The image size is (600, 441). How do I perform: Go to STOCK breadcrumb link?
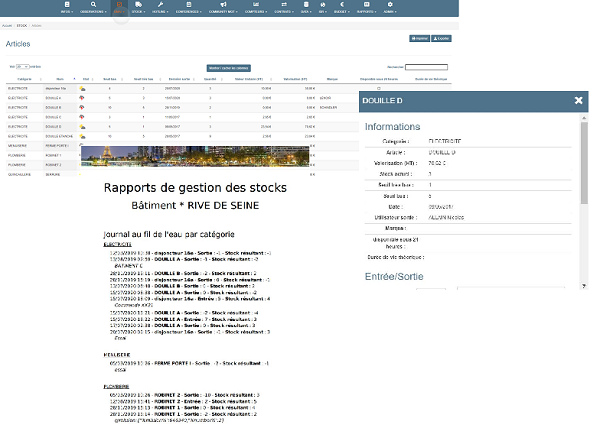[22, 26]
